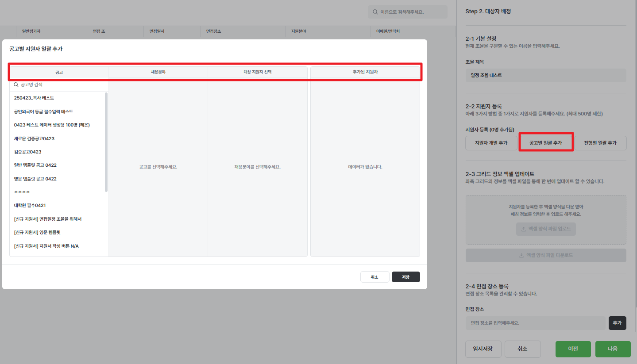Image resolution: width=637 pixels, height=364 pixels.
Task: Click the 임시저장 button
Action: coord(483,349)
